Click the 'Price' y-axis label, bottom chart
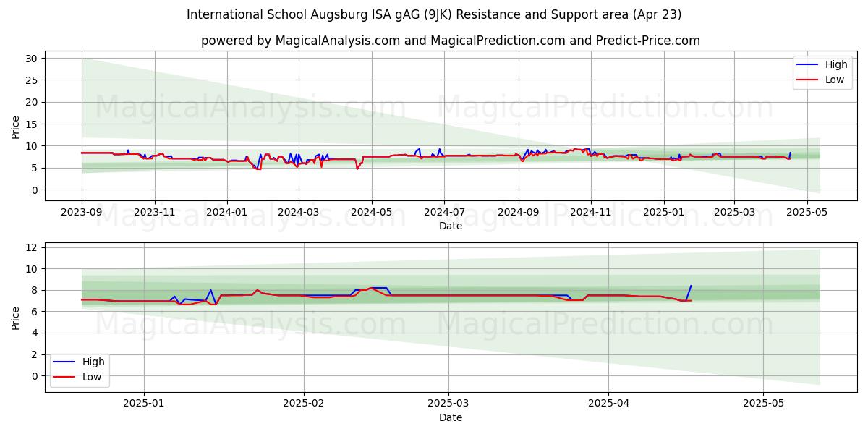868x434 pixels. point(16,317)
